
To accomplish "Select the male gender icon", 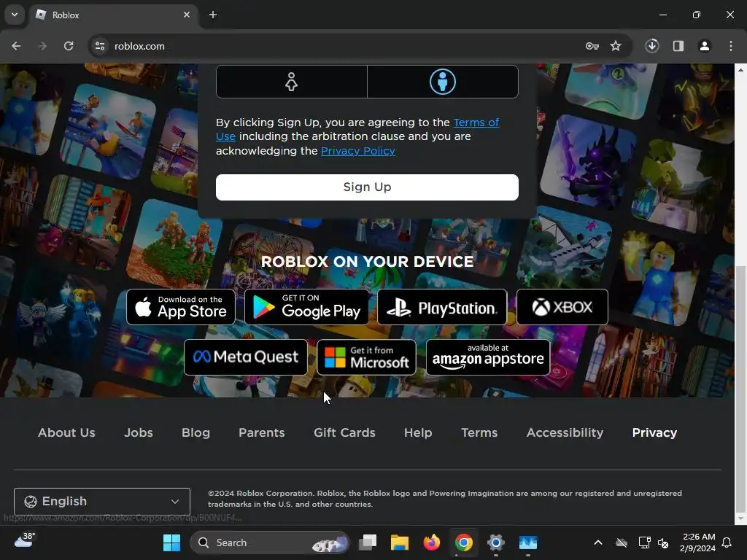I will click(x=443, y=82).
